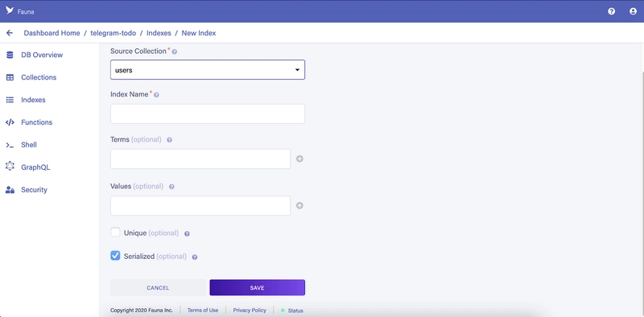Show help tooltip next to Serialized

pos(195,257)
